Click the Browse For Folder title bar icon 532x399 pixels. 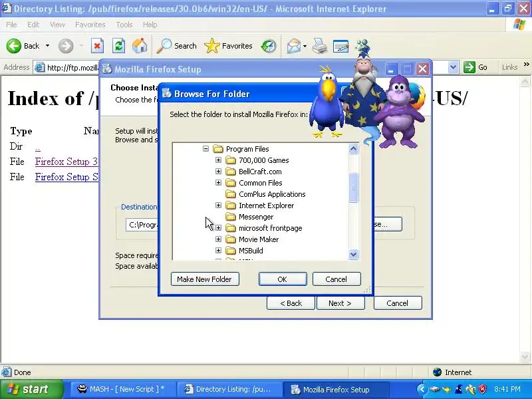166,93
